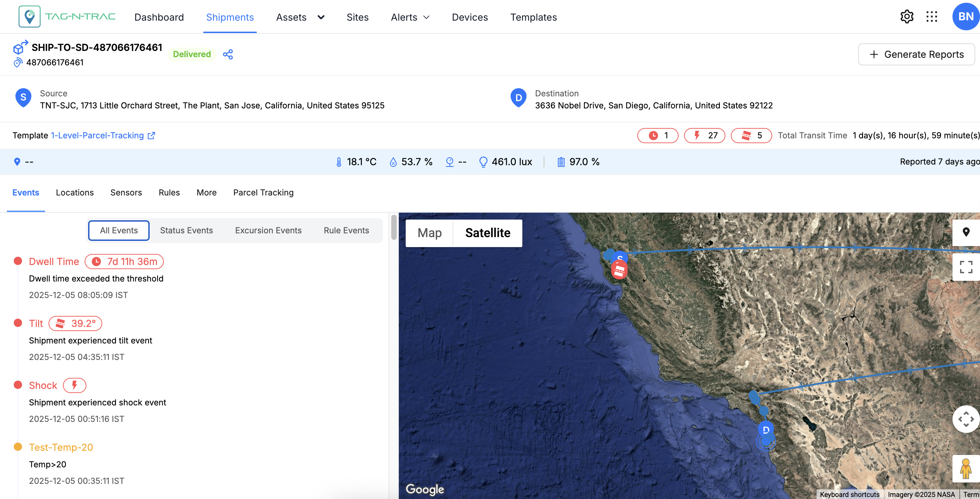Switch map to Map view

[429, 233]
